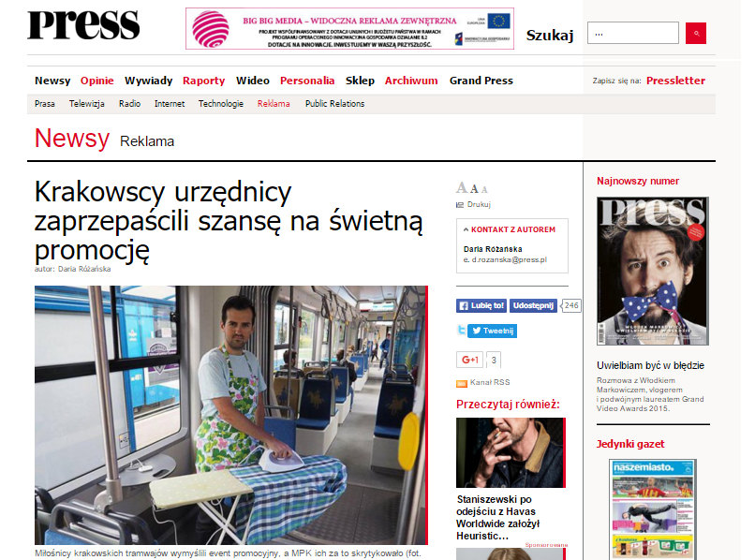This screenshot has width=755, height=560.
Task: Open the Telewizja subcategory
Action: point(87,104)
